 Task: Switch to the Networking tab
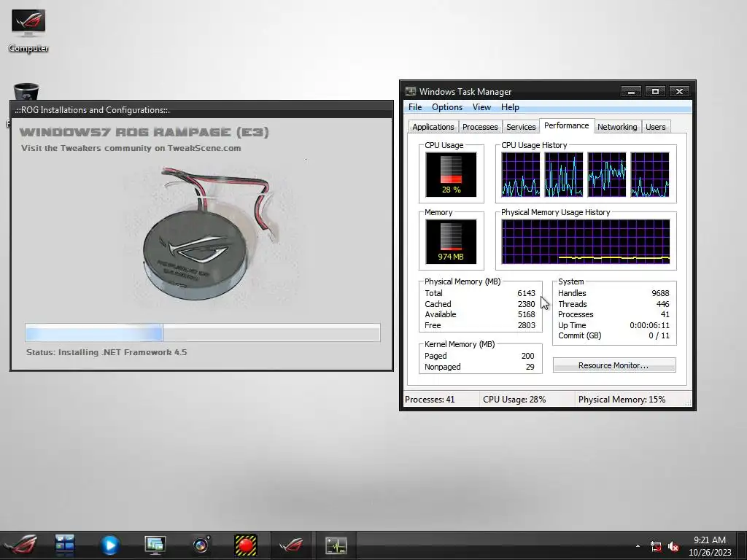pyautogui.click(x=617, y=127)
